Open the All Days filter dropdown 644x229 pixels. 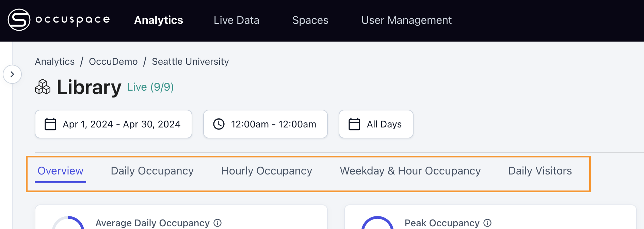click(384, 124)
